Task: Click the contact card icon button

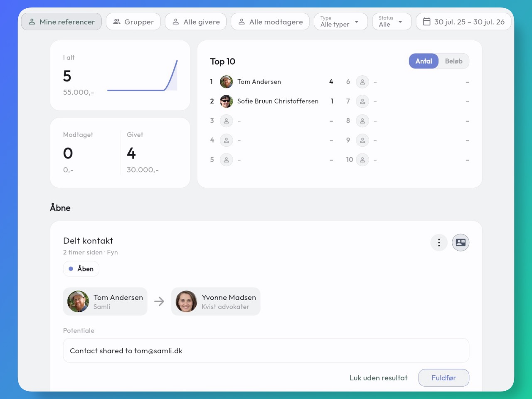Action: click(461, 243)
